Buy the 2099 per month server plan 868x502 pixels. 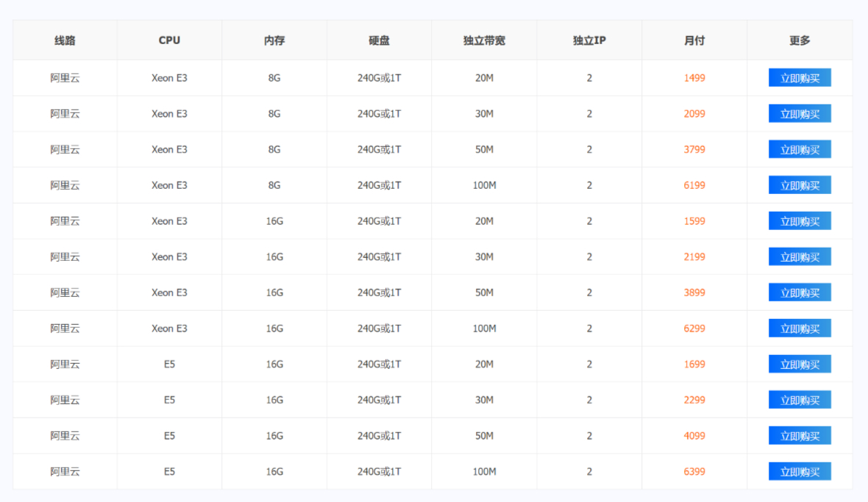click(x=800, y=114)
